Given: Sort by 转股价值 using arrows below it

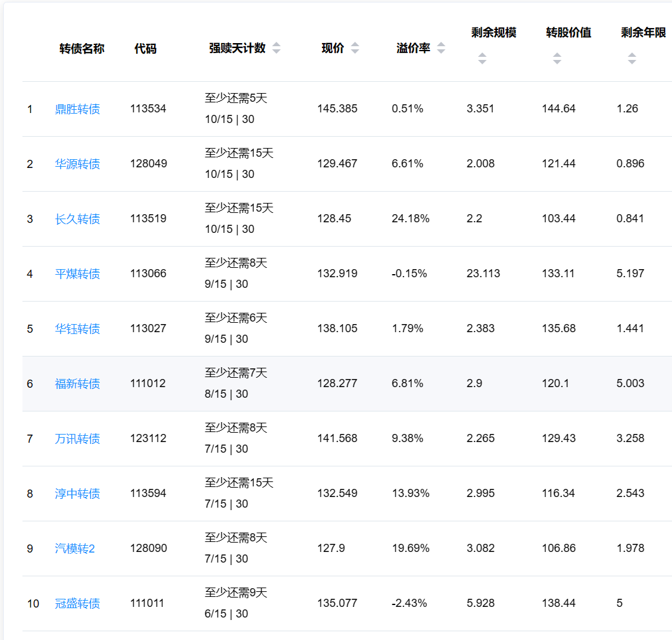Looking at the screenshot, I should pyautogui.click(x=557, y=59).
